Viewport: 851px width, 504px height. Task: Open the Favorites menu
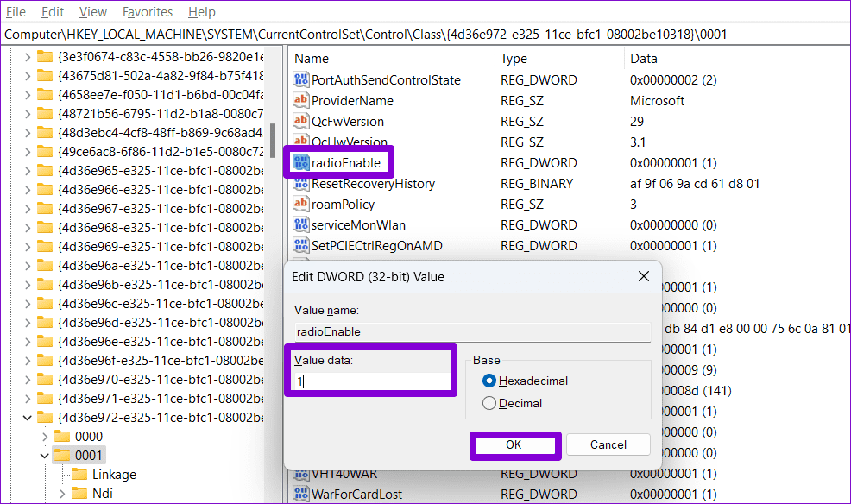[x=147, y=12]
